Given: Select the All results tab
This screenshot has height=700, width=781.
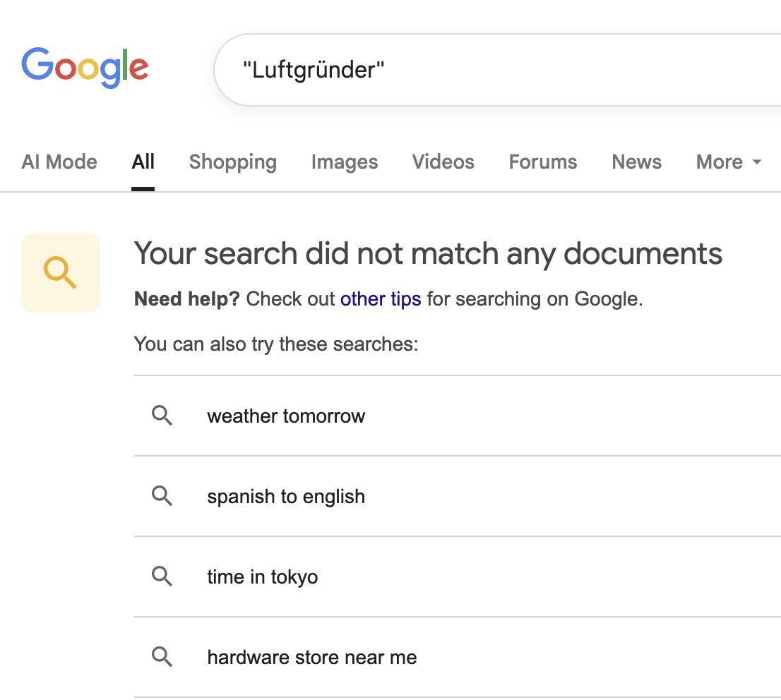Looking at the screenshot, I should click(143, 162).
